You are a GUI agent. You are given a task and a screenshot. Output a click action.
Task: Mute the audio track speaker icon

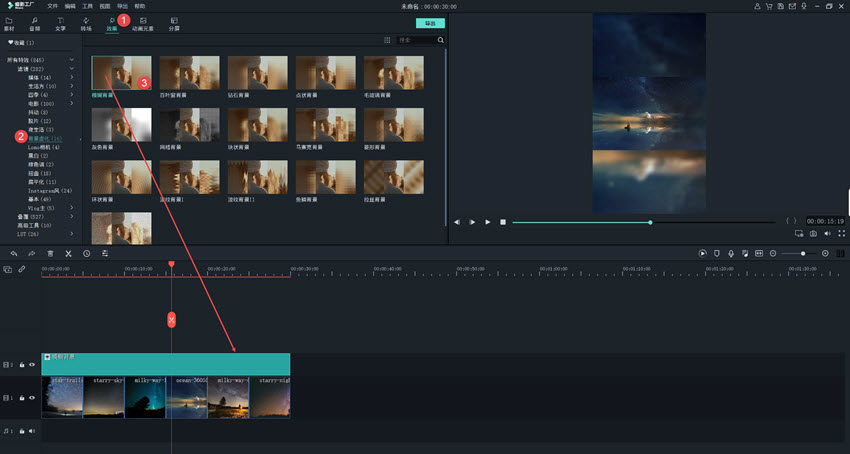click(x=32, y=432)
